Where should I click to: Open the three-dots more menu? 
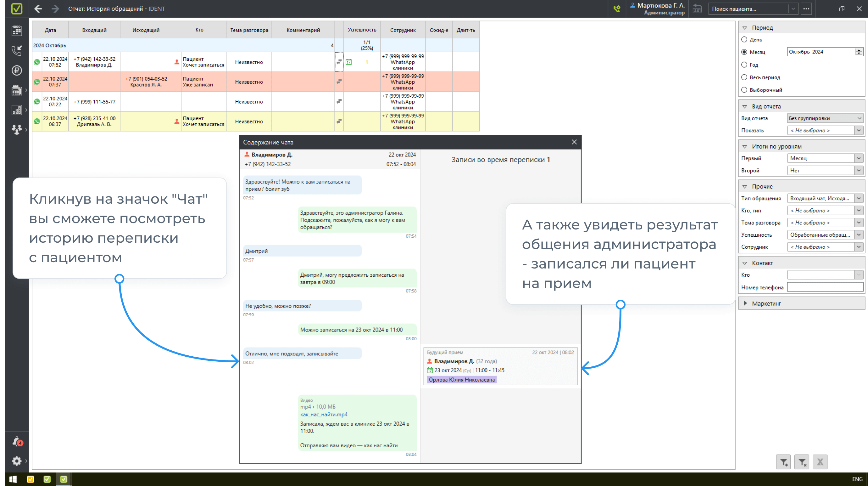[806, 9]
